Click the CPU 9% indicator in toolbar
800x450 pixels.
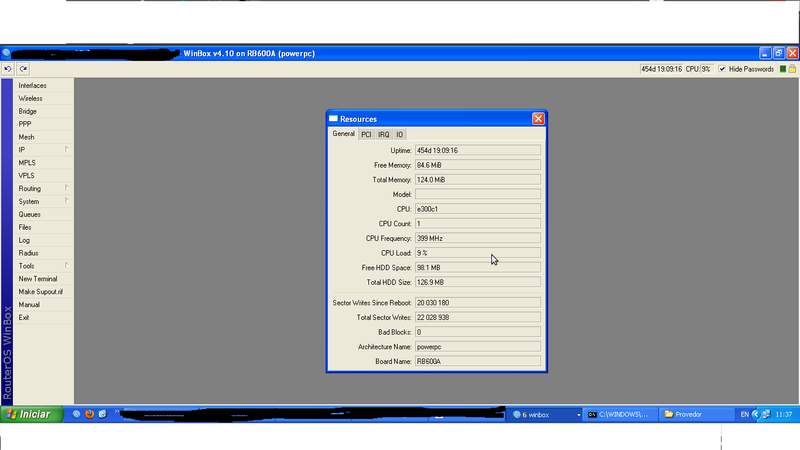tap(698, 69)
